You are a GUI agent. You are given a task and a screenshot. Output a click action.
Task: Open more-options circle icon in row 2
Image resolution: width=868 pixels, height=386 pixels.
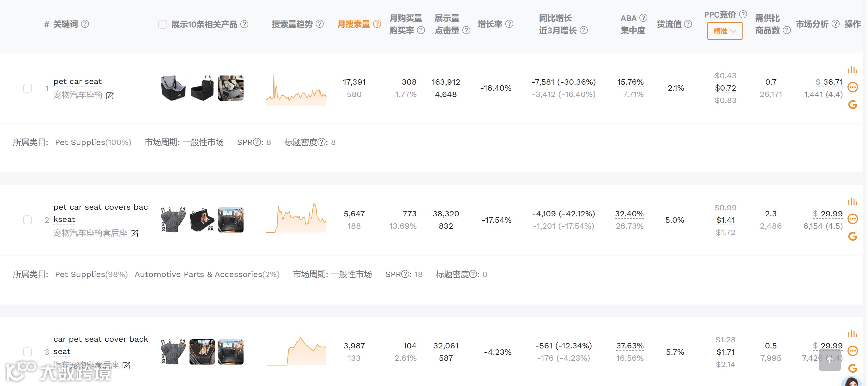tap(852, 219)
